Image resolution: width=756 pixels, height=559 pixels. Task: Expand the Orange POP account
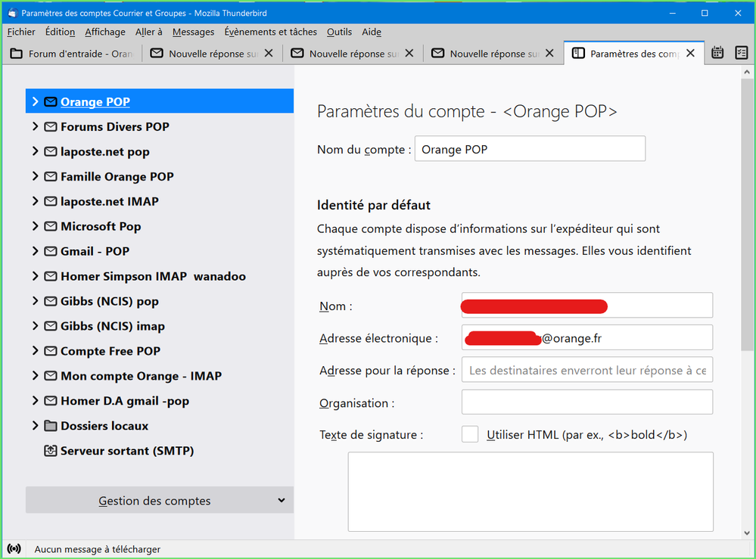[x=36, y=101]
